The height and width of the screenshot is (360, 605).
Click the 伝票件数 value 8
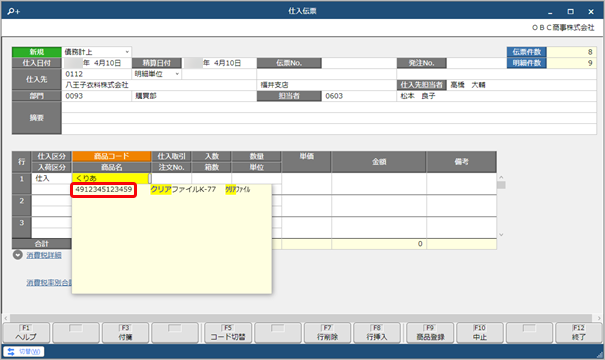point(571,52)
